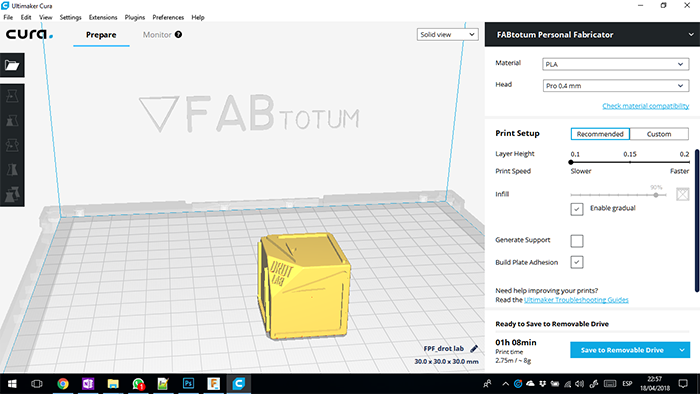Open Check material compatibility link
700x394 pixels.
coord(646,106)
